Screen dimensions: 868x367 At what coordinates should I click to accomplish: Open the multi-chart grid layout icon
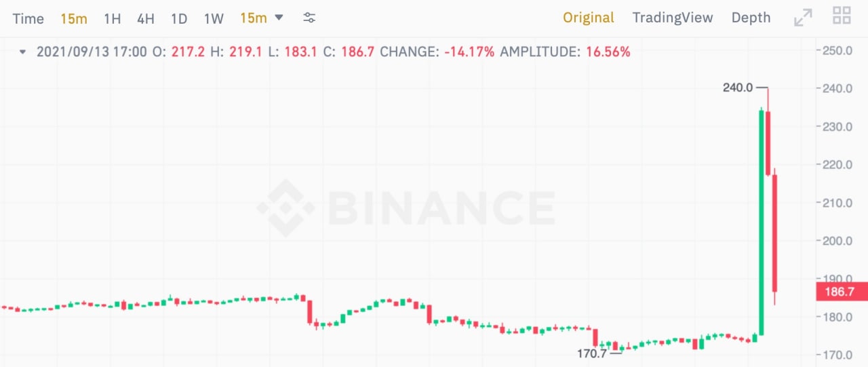(842, 16)
